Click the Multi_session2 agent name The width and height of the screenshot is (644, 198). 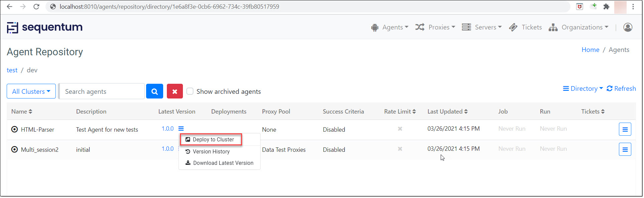coord(40,149)
